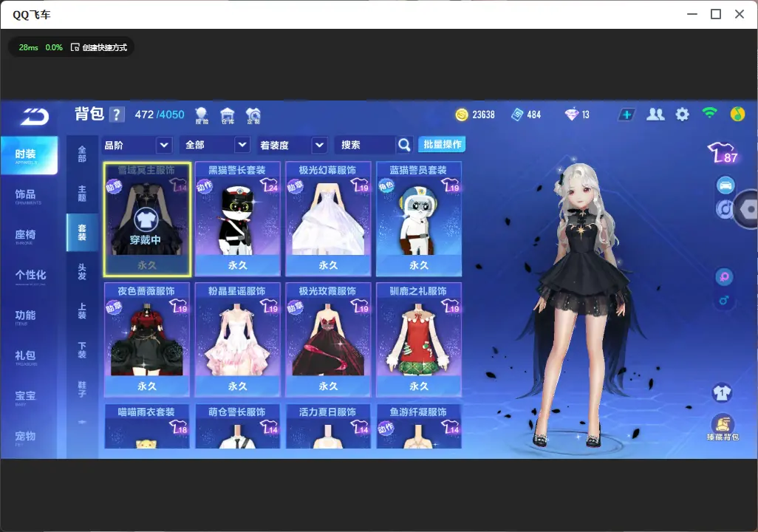Select the 宝宝 baby tab
Viewport: 758px width, 532px height.
[x=25, y=397]
